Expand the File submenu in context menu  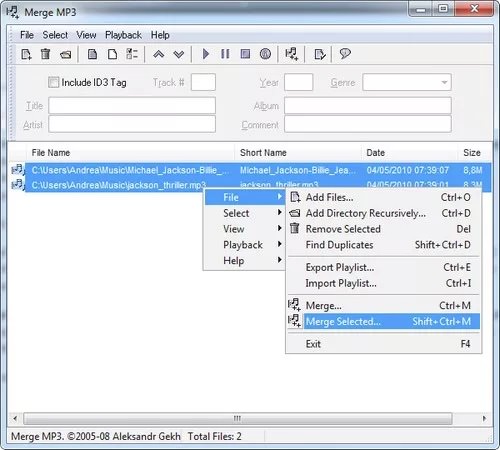tap(244, 197)
